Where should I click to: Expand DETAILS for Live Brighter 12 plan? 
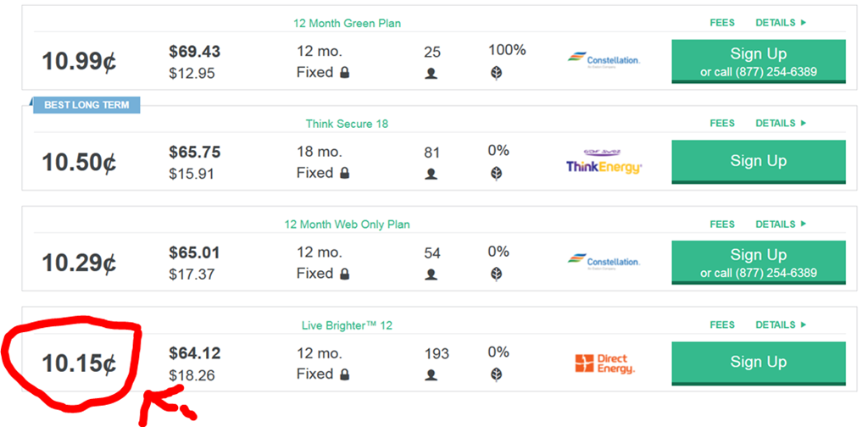[x=780, y=325]
